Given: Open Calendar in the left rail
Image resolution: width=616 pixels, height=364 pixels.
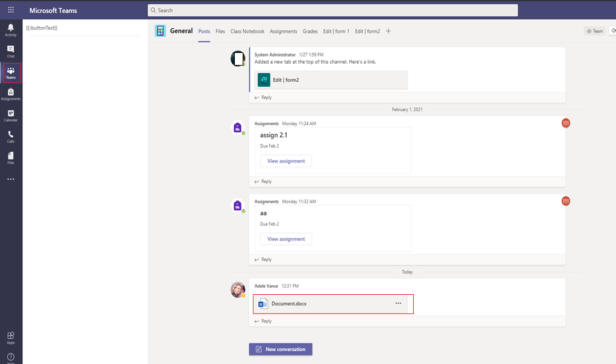Looking at the screenshot, I should [x=11, y=116].
